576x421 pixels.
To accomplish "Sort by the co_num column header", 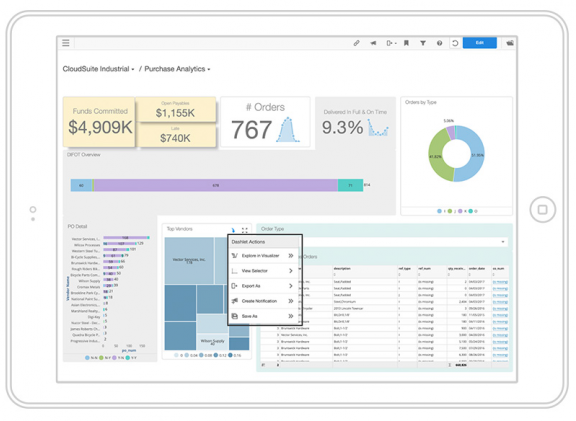I will tap(498, 269).
